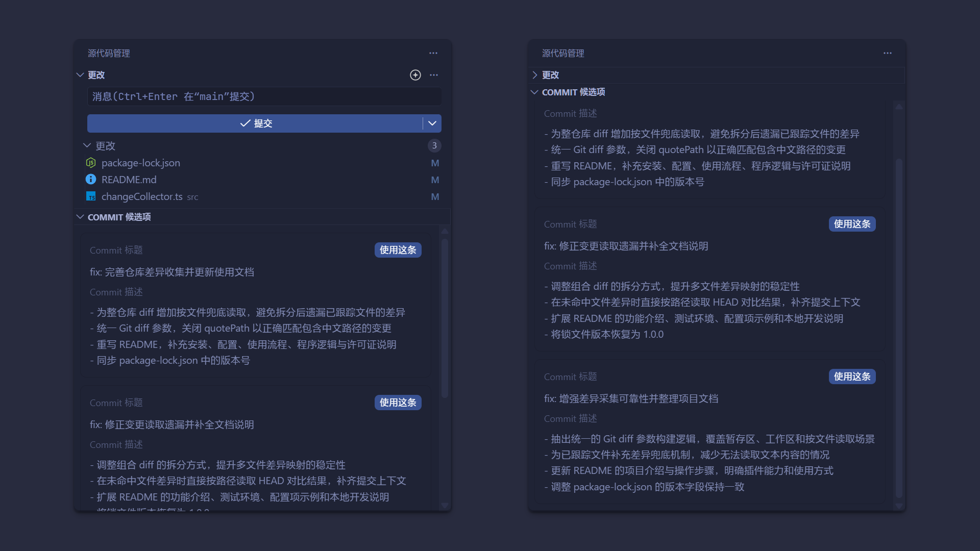Open package-lock.json in changes list
This screenshot has height=551, width=980.
pos(141,163)
